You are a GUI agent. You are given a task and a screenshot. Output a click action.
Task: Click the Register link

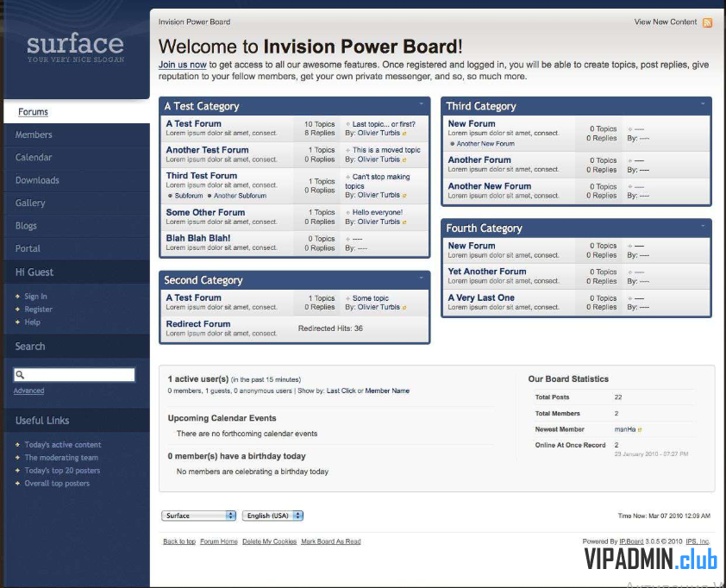39,310
